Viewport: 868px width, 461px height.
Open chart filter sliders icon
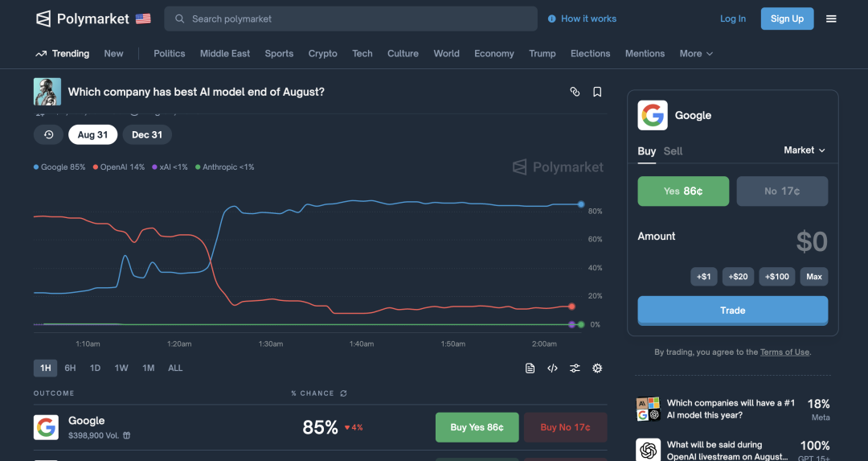575,368
